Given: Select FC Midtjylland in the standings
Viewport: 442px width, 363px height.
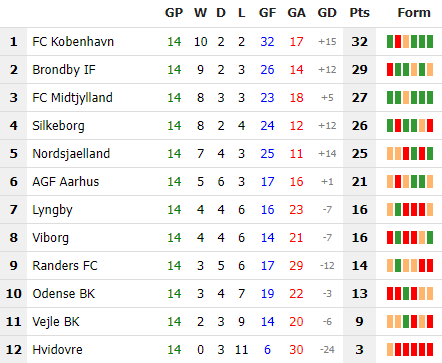Looking at the screenshot, I should tap(72, 98).
